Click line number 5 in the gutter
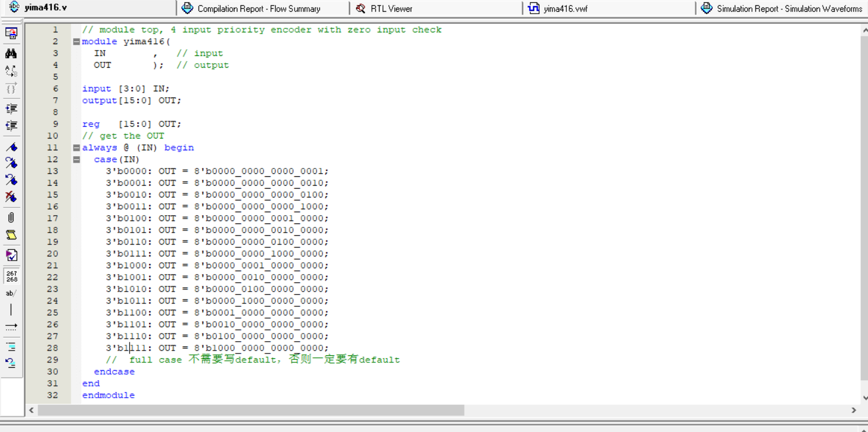This screenshot has height=432, width=868. (x=55, y=77)
